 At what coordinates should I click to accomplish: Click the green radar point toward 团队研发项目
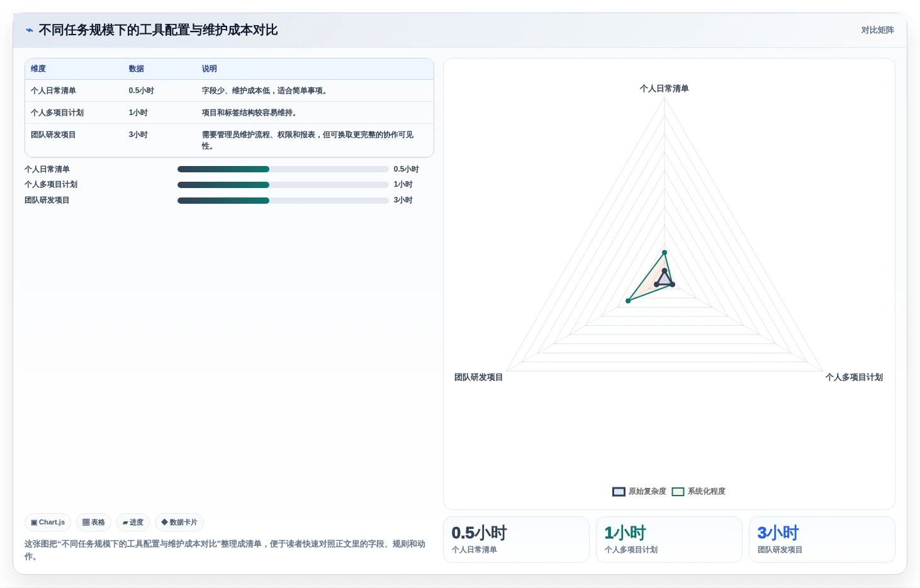(628, 301)
